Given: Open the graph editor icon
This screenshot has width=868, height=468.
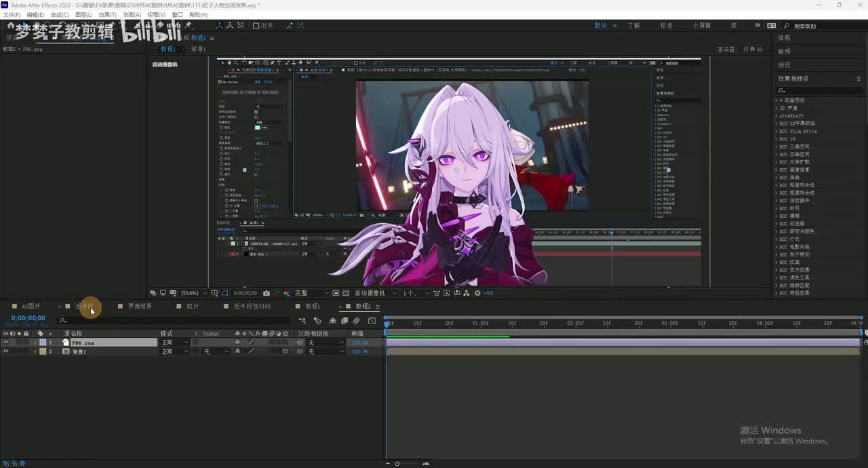Looking at the screenshot, I should (372, 320).
